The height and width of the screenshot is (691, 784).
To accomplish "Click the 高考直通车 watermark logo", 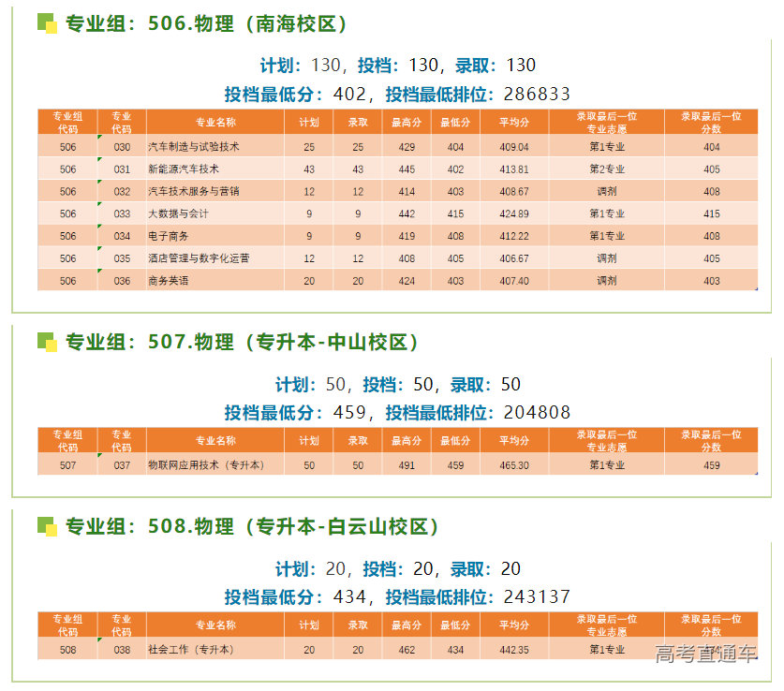I will (705, 654).
